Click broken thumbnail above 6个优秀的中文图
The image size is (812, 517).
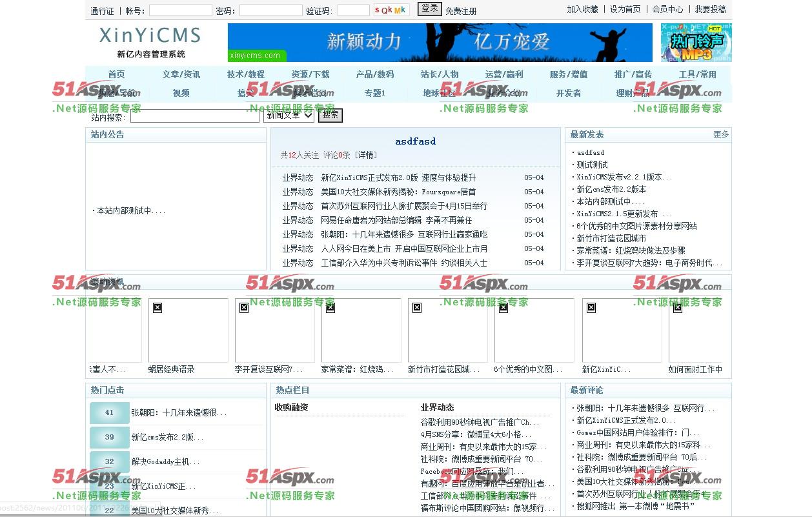(534, 330)
